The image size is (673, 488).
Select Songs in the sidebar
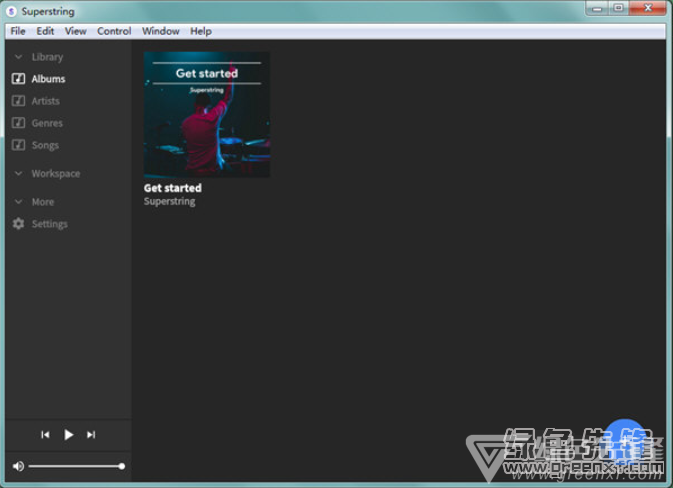click(x=45, y=145)
